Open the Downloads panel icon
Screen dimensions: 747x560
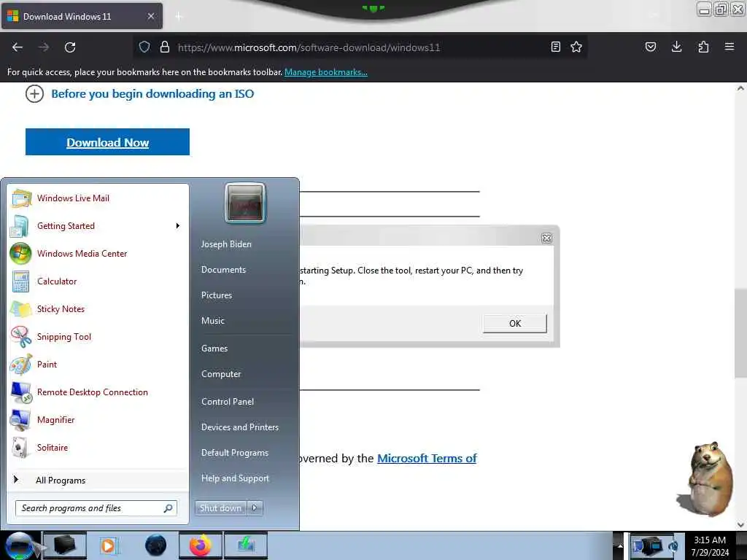tap(676, 47)
